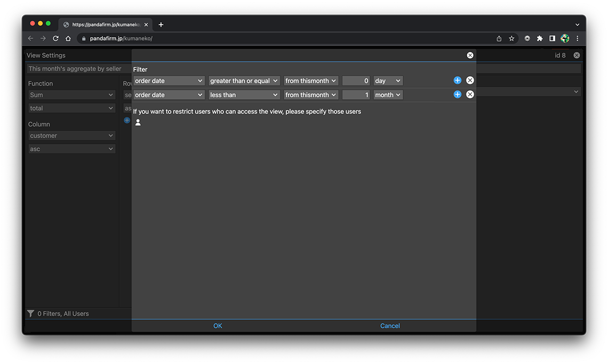The width and height of the screenshot is (608, 364).
Task: Expand the 'day' unit dropdown
Action: point(388,81)
